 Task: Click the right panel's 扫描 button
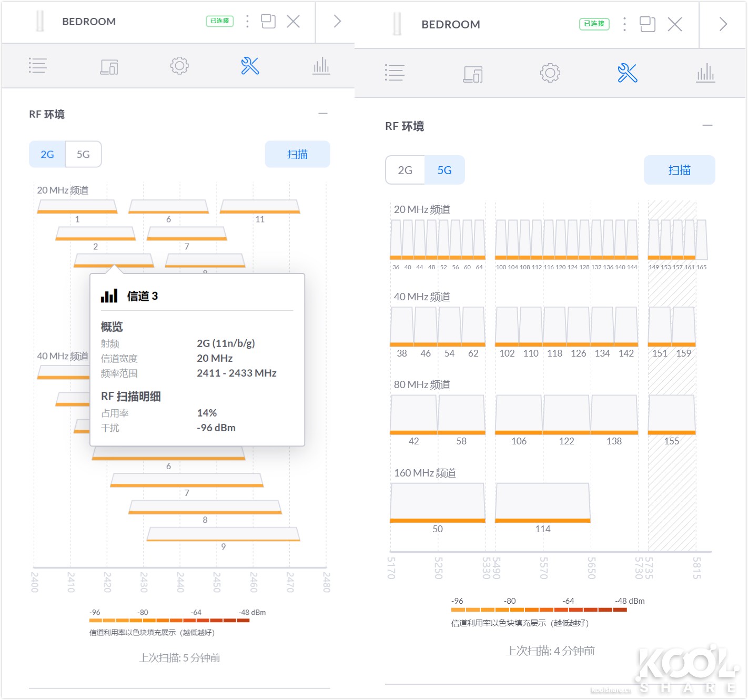[679, 170]
